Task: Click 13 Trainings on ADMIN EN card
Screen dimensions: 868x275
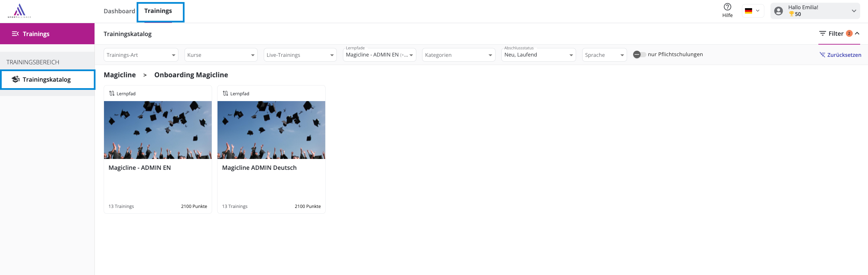Action: click(121, 206)
